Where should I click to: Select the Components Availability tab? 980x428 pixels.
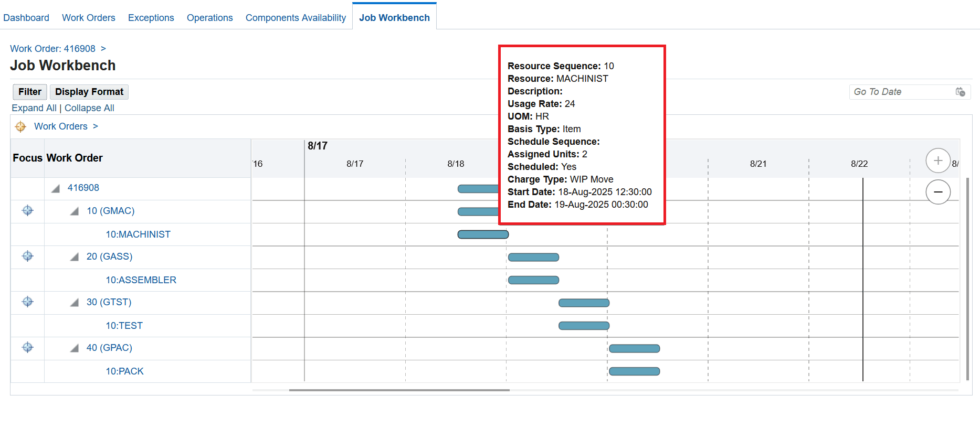coord(296,18)
